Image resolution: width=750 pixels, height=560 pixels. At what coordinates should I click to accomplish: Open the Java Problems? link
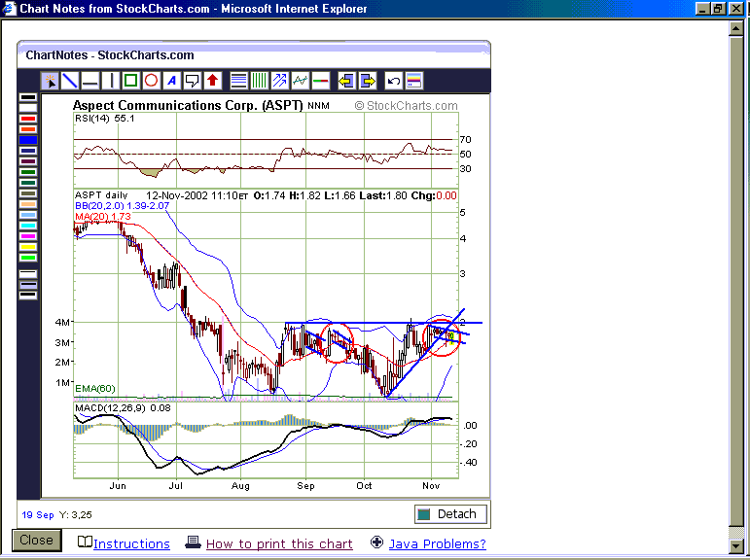[x=437, y=543]
